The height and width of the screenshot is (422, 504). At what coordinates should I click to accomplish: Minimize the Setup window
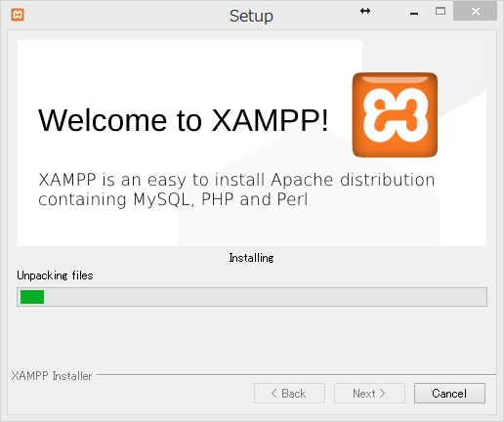[414, 13]
